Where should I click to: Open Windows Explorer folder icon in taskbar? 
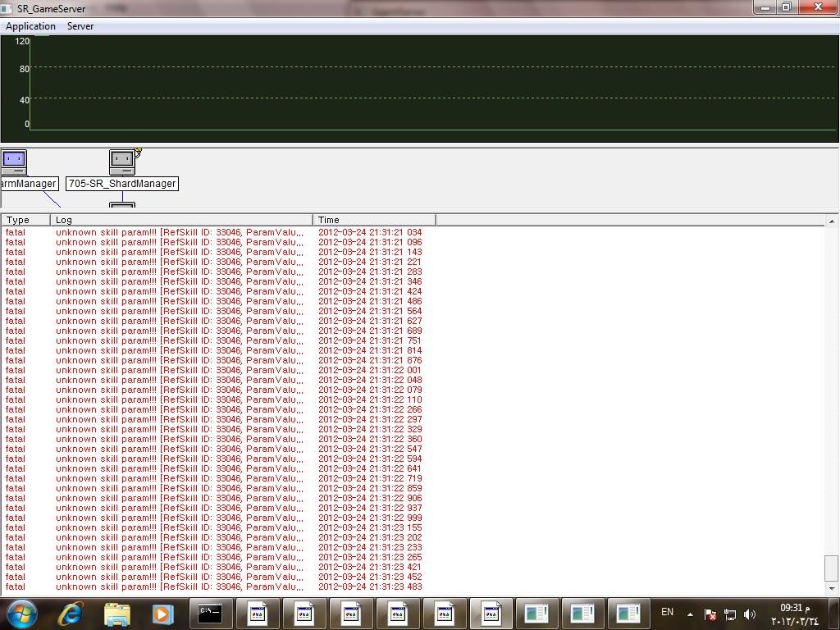pos(117,613)
